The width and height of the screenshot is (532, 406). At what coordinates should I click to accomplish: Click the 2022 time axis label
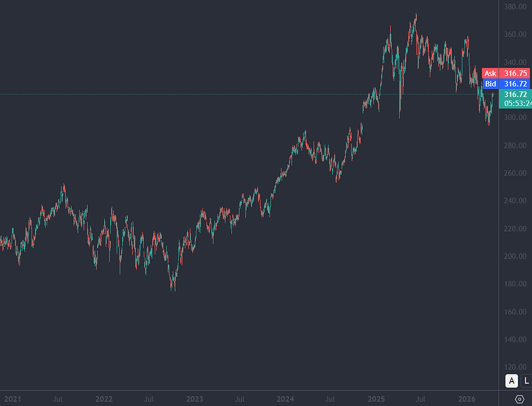pos(104,399)
